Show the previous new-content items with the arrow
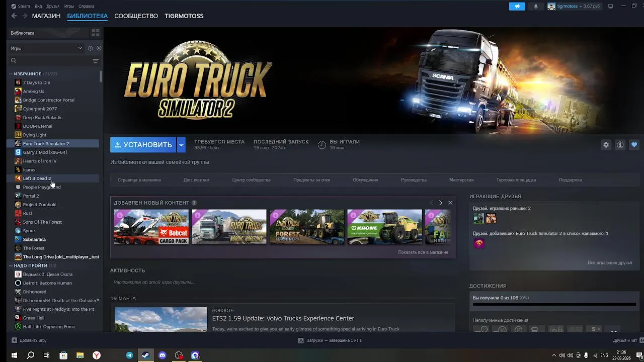Viewport: 644px width, 362px height. coord(431,203)
